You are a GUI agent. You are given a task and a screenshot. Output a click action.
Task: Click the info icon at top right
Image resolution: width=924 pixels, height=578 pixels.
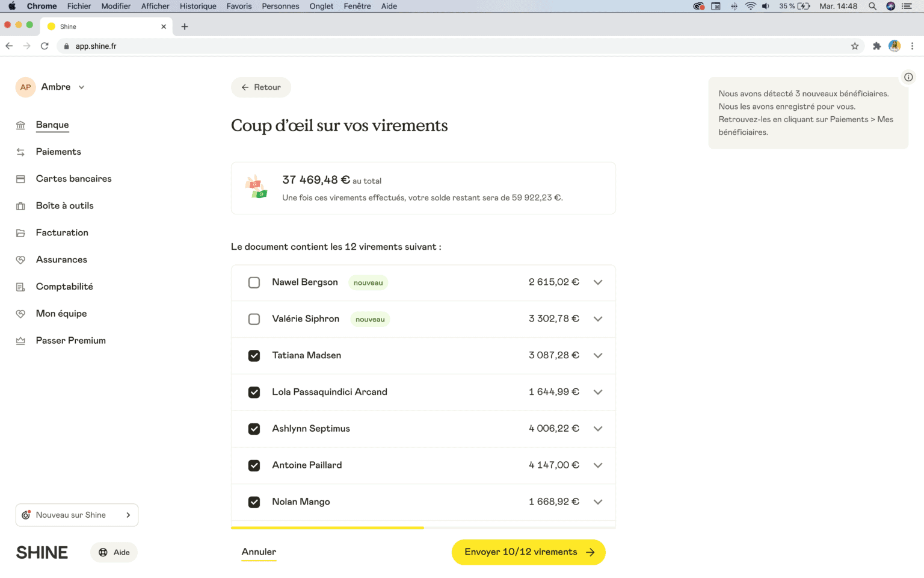tap(908, 77)
